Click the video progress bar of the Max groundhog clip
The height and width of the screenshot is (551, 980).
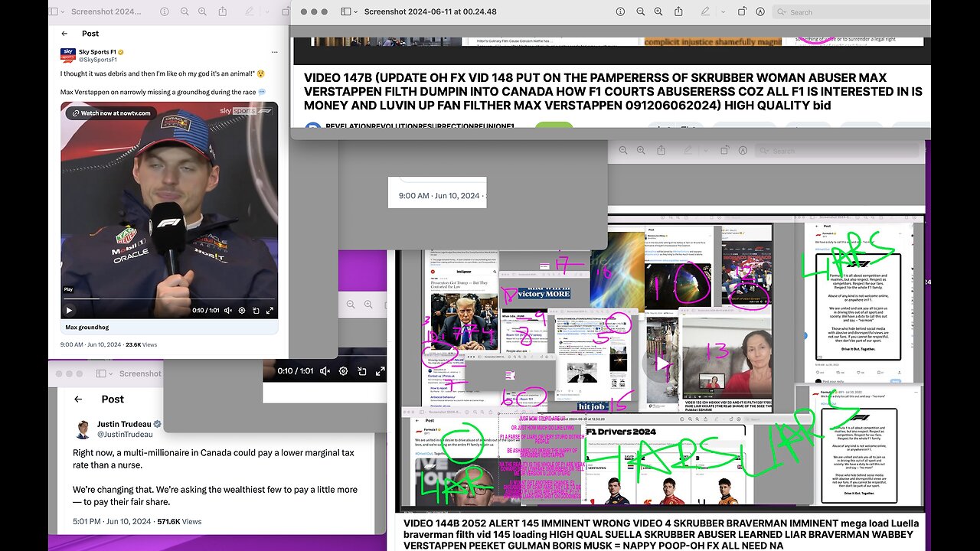coord(169,298)
